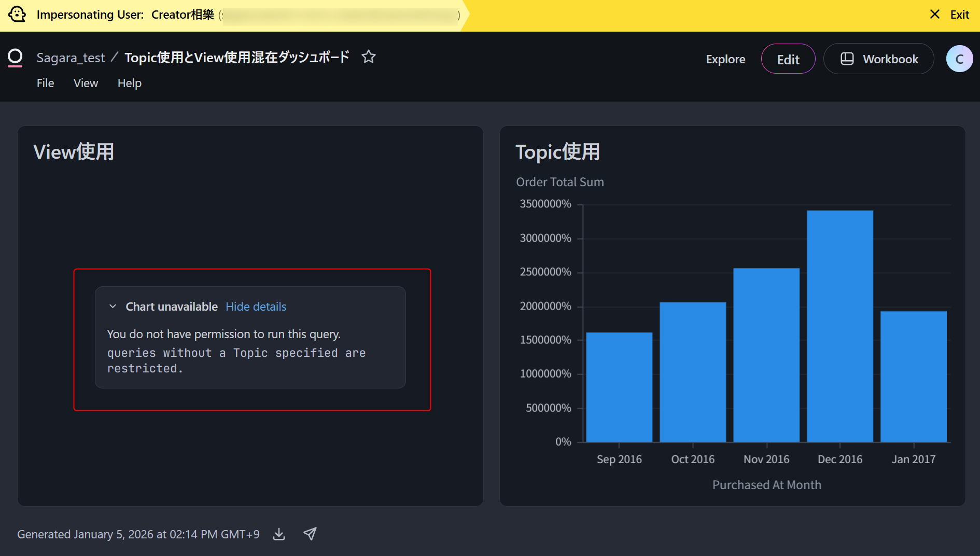
Task: Click the 'queries without a Topic specified' message
Action: [236, 360]
